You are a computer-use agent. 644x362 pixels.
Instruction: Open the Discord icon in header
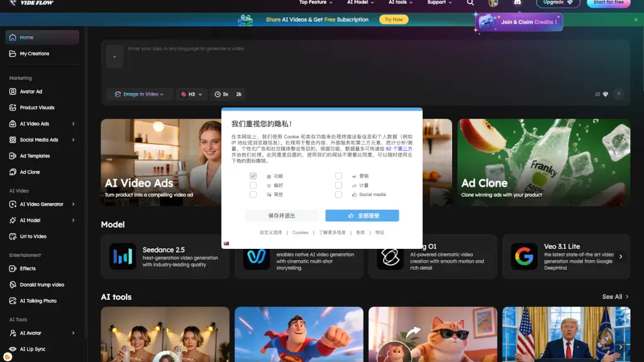point(518,3)
